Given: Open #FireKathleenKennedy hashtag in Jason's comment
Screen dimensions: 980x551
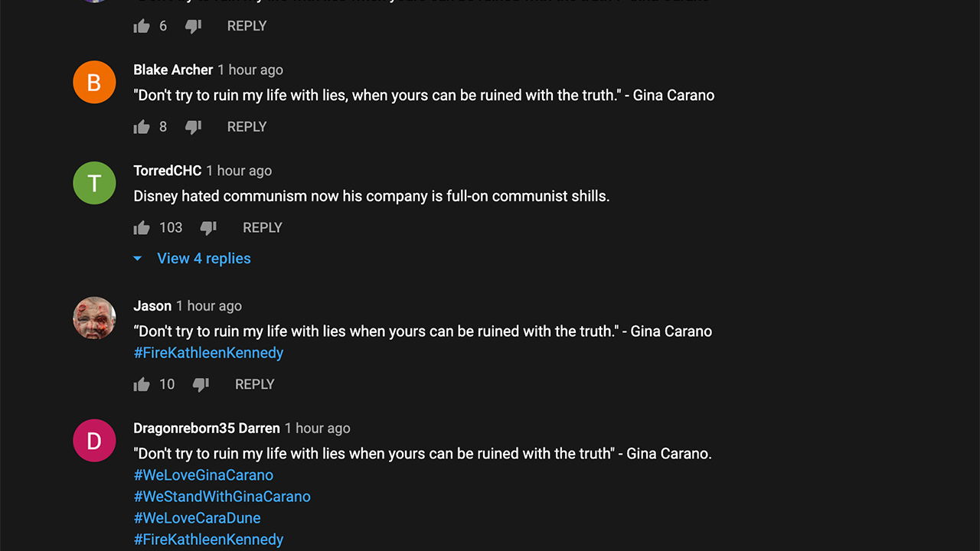Looking at the screenshot, I should pyautogui.click(x=208, y=353).
